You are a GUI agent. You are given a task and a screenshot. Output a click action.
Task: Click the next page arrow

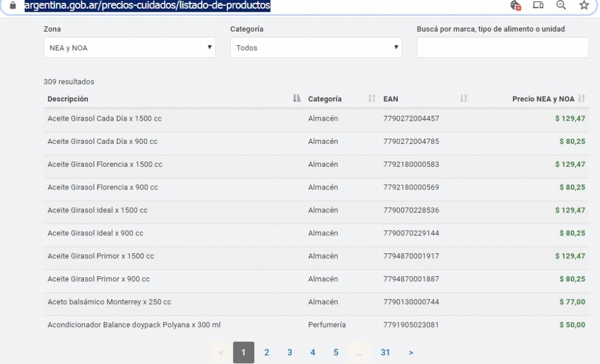[411, 352]
